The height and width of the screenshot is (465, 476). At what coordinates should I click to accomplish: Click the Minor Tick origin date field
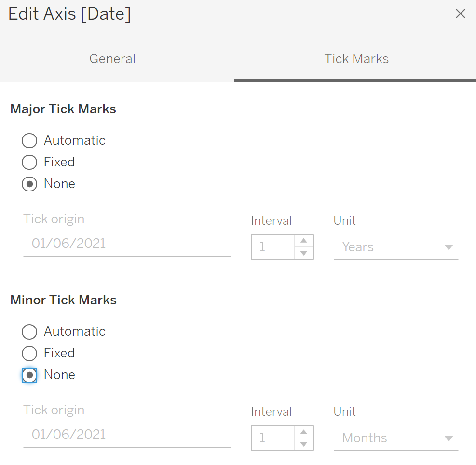pos(127,435)
